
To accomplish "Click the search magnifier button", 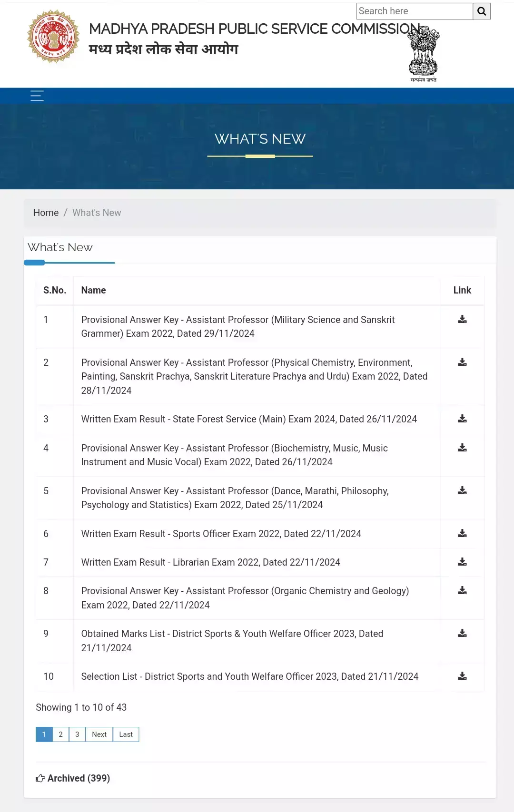I will point(481,11).
